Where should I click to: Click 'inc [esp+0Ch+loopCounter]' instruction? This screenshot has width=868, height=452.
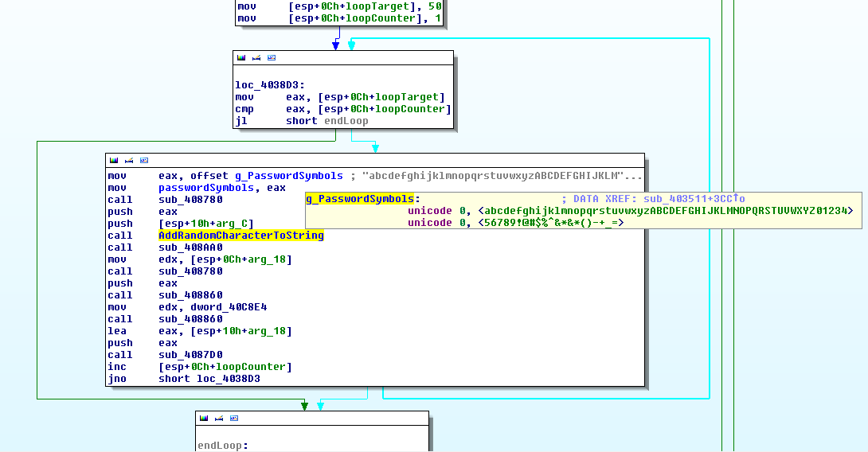[x=200, y=367]
